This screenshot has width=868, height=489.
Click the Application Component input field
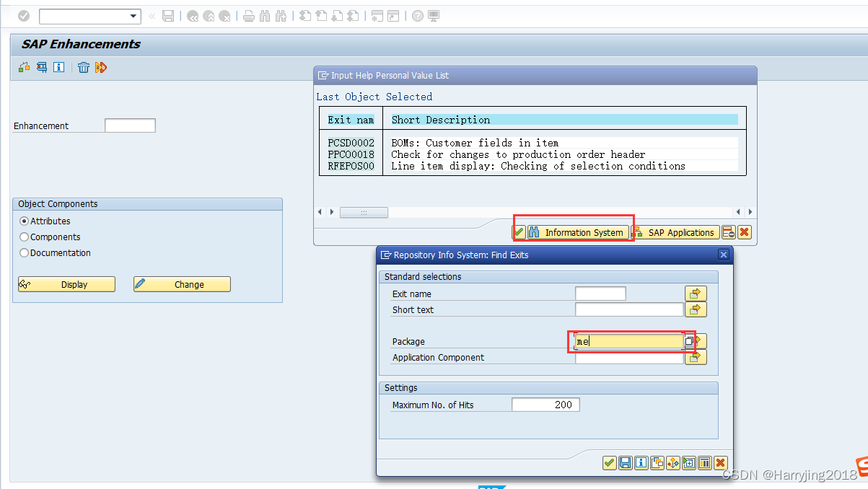coord(629,357)
